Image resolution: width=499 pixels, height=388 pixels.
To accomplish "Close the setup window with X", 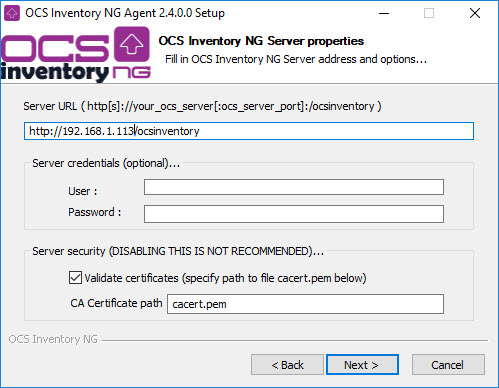I will (475, 13).
